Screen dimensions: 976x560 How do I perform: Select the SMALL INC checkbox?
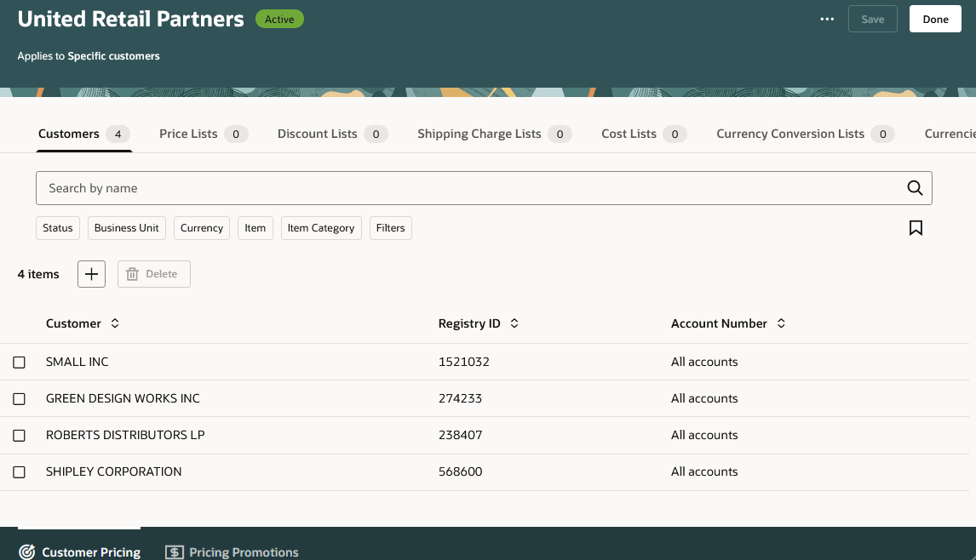pos(20,363)
